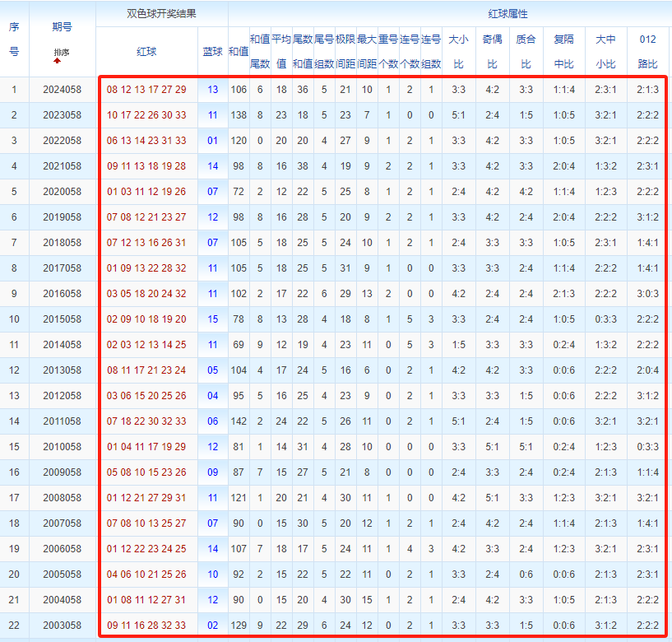This screenshot has height=642, width=672.
Task: Click the 大小比 column header
Action: 458,51
